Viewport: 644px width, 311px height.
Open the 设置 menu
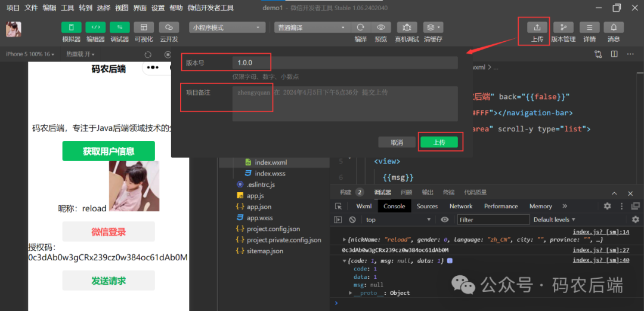point(158,8)
